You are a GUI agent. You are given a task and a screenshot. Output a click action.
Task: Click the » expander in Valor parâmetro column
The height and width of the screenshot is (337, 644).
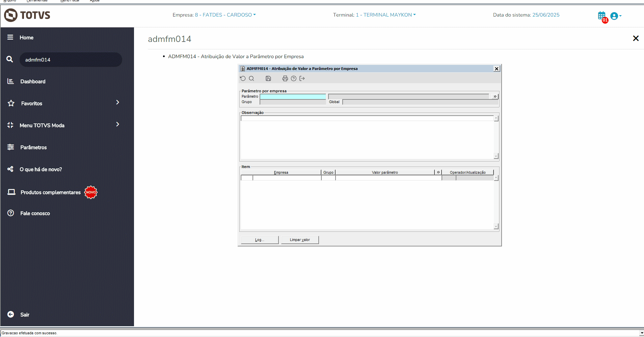438,172
